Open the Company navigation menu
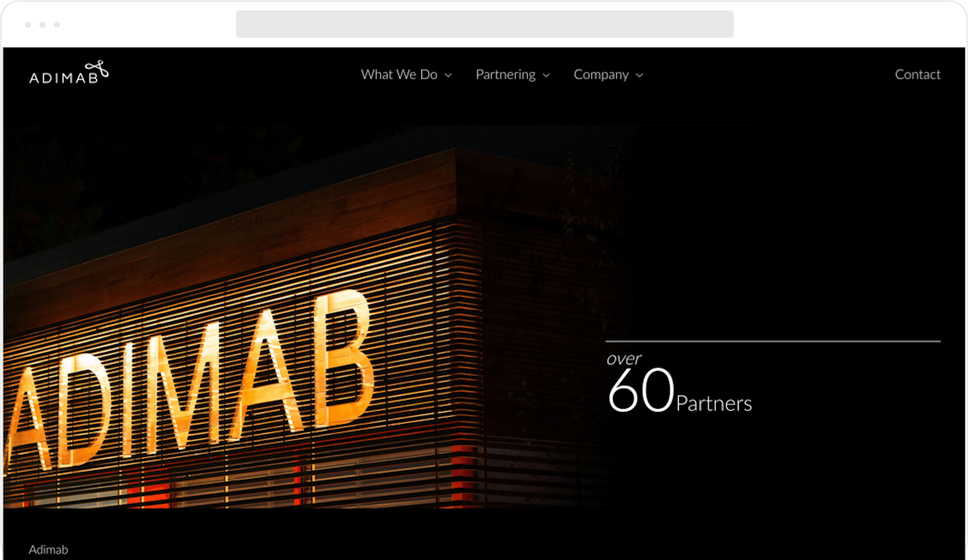Viewport: 968px width, 560px height. click(601, 75)
